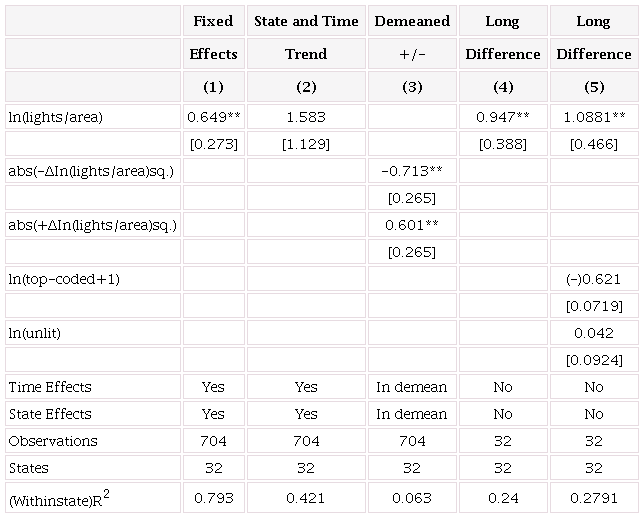Image resolution: width=644 pixels, height=518 pixels.
Task: Select the 0.793 R-squared value
Action: [x=213, y=498]
